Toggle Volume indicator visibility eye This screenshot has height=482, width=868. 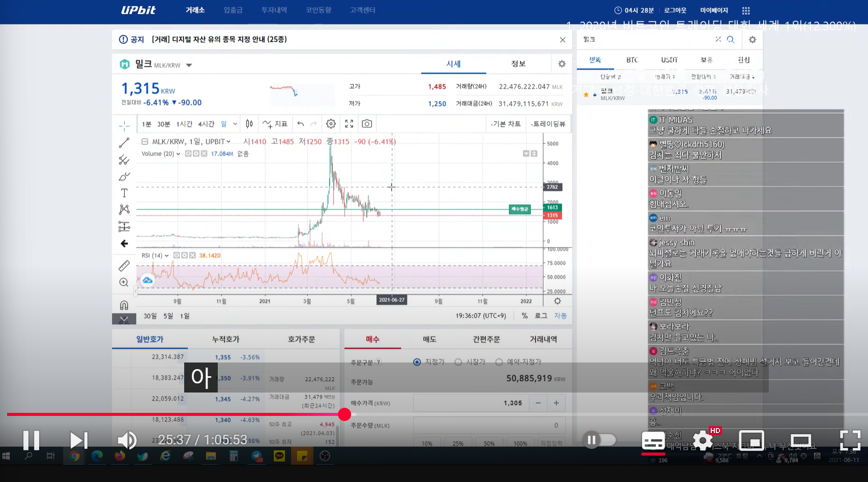point(188,154)
